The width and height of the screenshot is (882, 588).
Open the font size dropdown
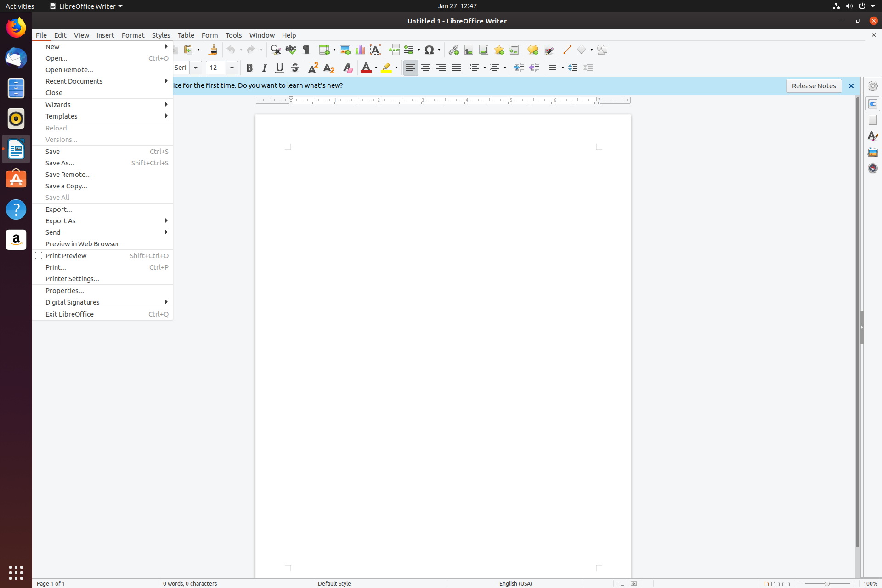pos(232,68)
